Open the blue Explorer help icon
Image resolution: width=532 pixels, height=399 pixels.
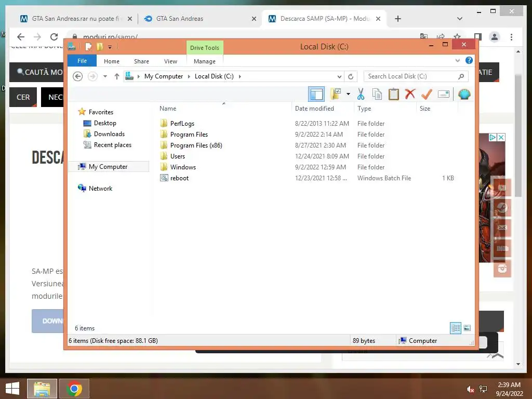469,60
